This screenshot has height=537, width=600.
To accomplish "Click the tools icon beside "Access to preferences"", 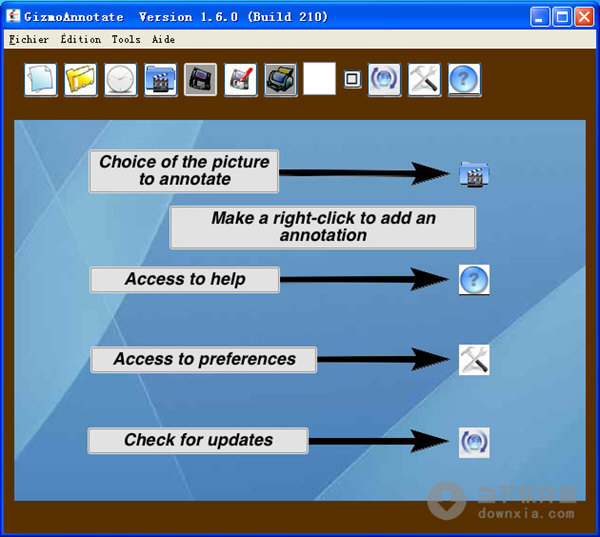I will point(474,359).
